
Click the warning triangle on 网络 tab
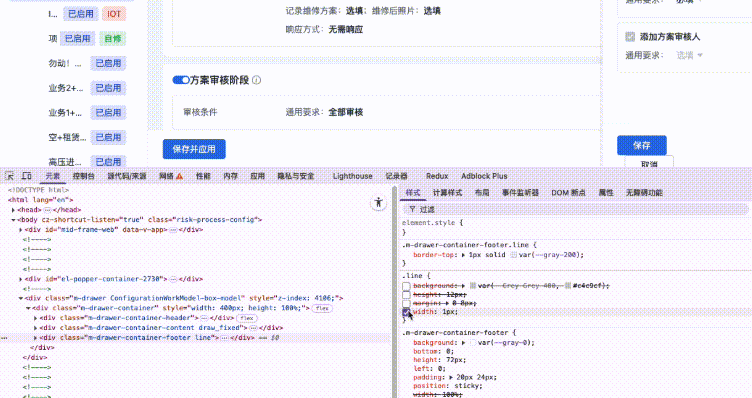[179, 176]
